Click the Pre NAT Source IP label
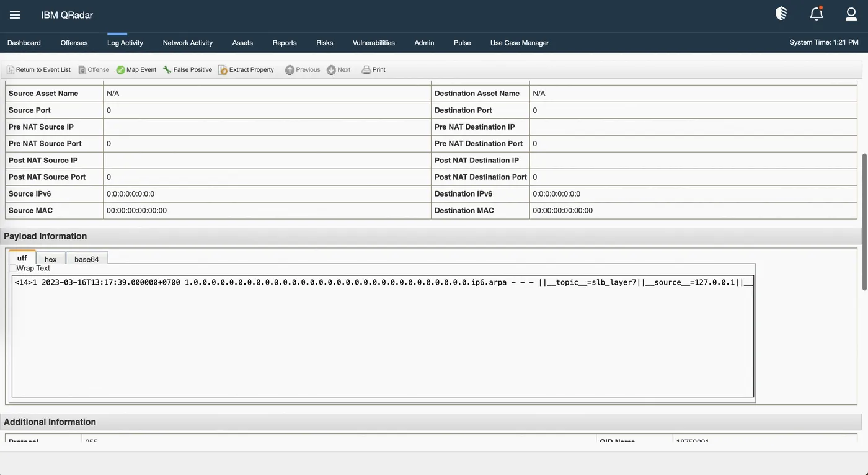 pyautogui.click(x=41, y=127)
